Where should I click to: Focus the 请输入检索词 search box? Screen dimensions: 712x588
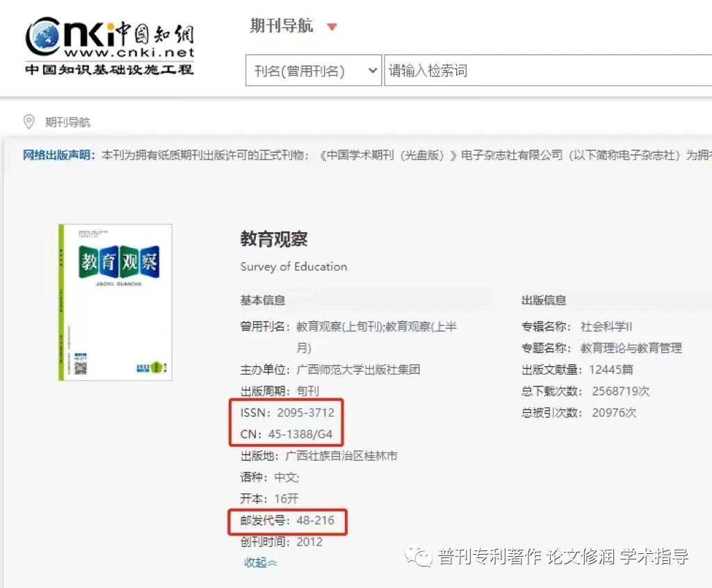tap(548, 70)
